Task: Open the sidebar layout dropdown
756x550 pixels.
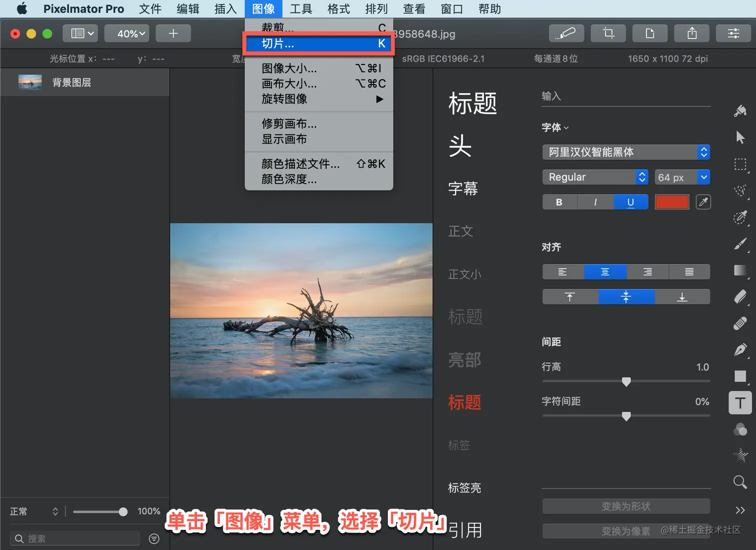Action: tap(80, 34)
